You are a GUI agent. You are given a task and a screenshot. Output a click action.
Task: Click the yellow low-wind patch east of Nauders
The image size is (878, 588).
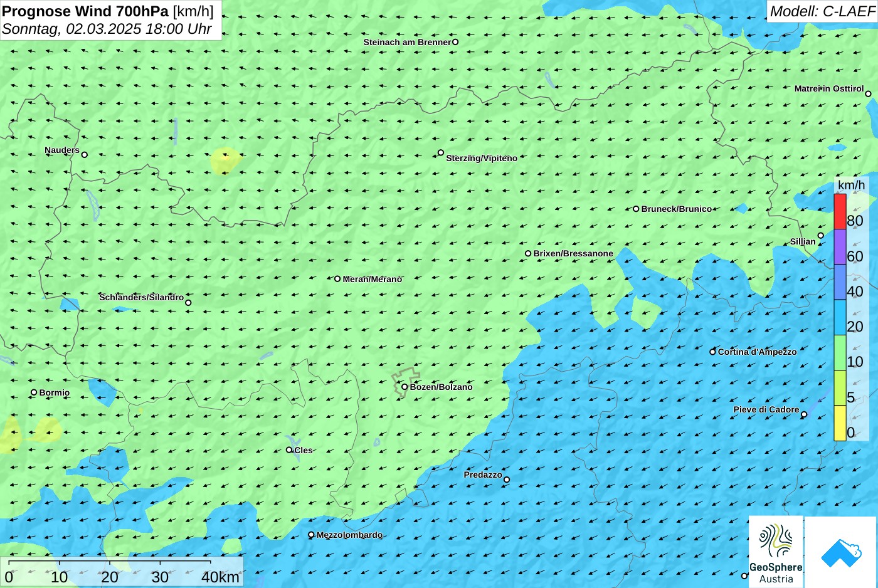pos(225,160)
